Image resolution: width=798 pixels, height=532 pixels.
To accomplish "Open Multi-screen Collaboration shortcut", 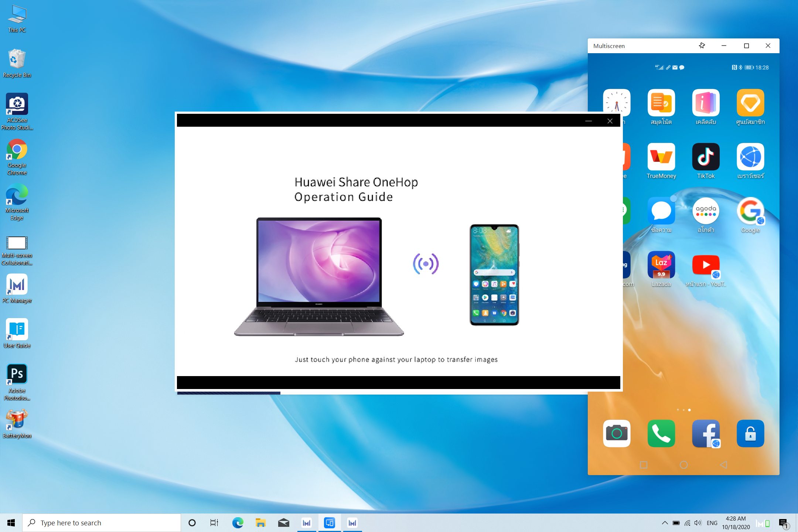I will pos(17,250).
